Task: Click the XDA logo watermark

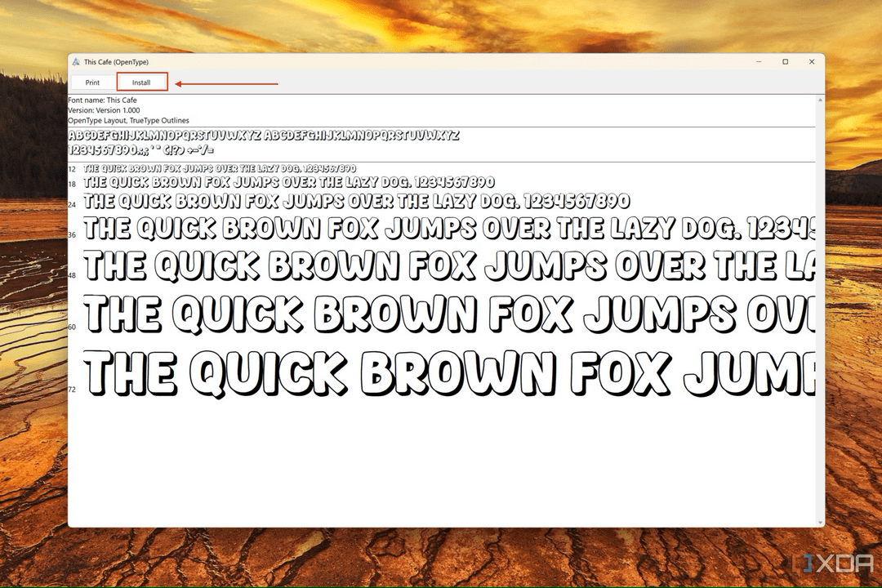Action: tap(833, 565)
